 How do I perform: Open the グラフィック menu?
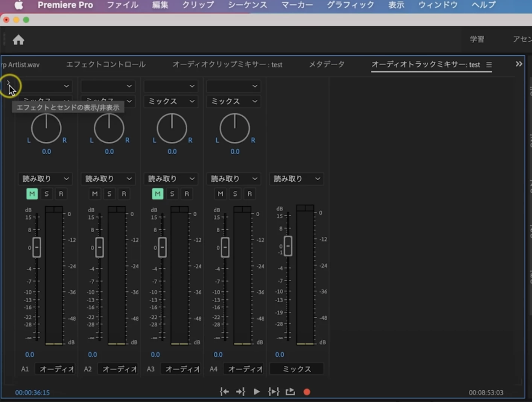tap(350, 5)
